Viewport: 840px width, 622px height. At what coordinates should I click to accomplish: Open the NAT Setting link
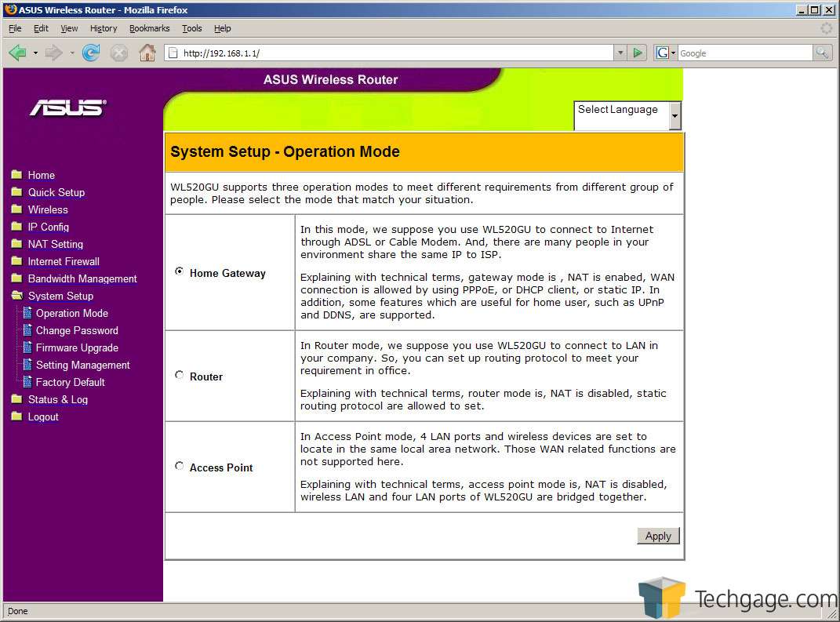tap(56, 244)
